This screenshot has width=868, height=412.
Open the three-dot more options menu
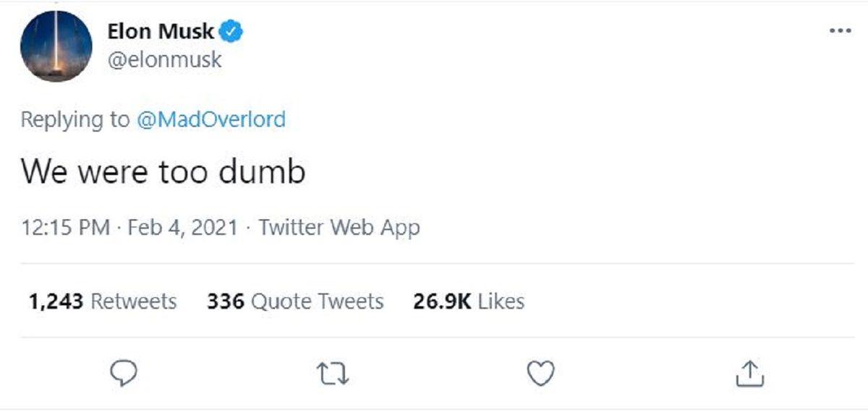click(x=839, y=31)
